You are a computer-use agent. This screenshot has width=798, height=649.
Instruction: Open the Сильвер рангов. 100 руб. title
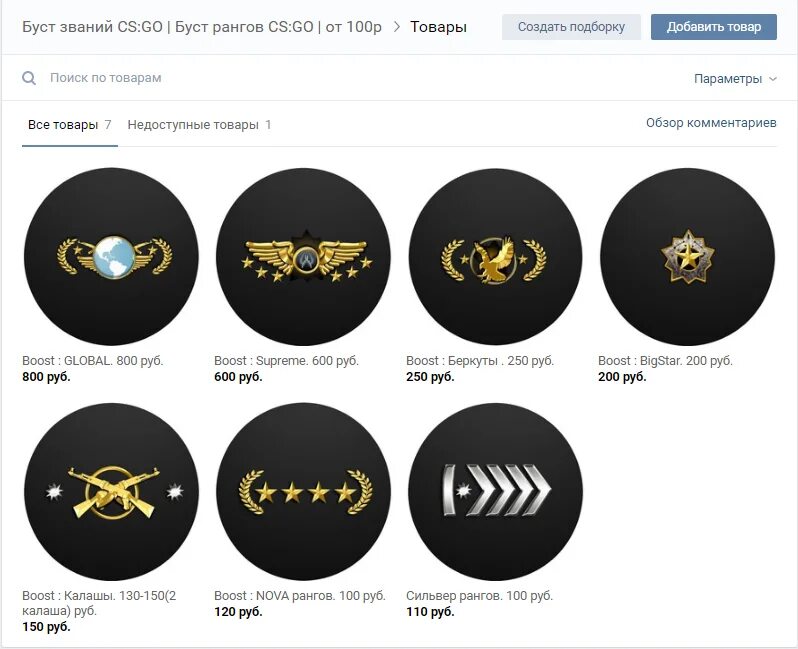(479, 596)
